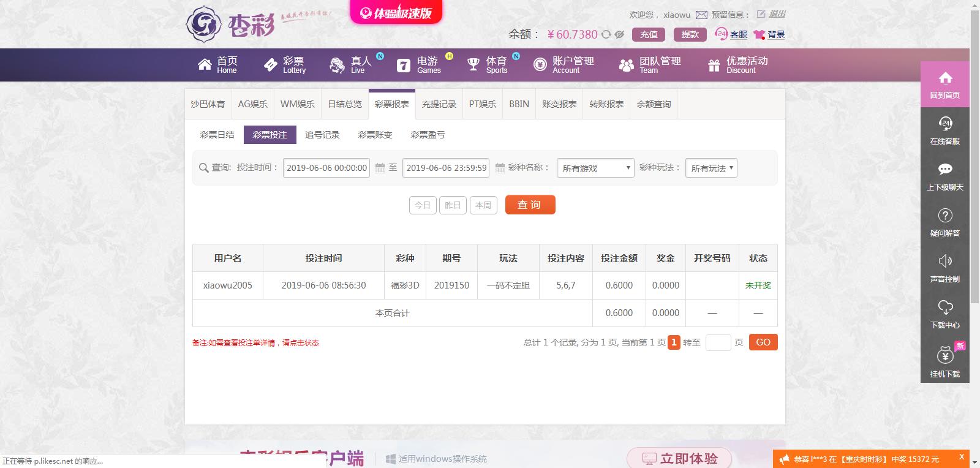Click the edit icon beside 预留信息
Viewport: 980px width, 468px height.
tap(761, 14)
